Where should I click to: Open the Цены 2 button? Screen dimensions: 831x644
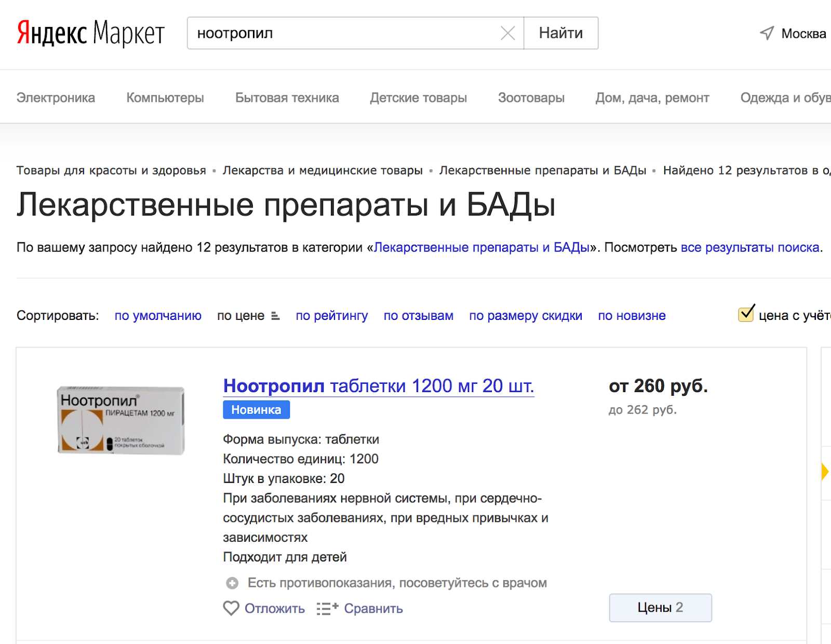tap(660, 608)
